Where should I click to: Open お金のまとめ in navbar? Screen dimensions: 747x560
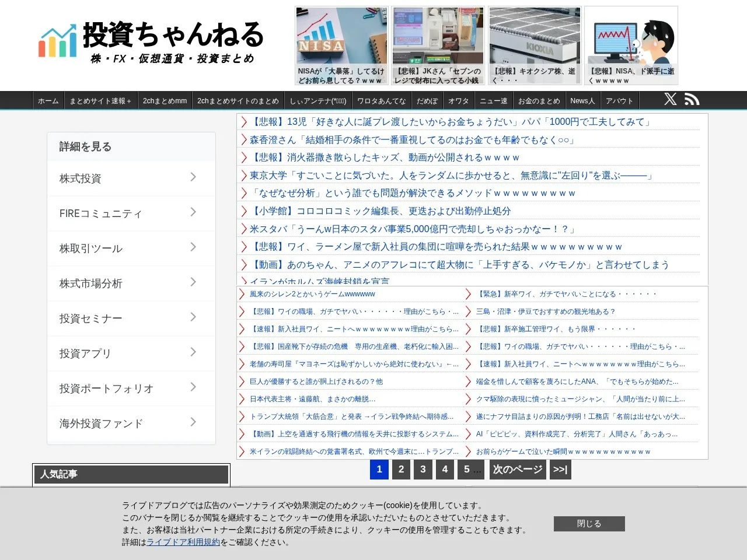click(539, 101)
